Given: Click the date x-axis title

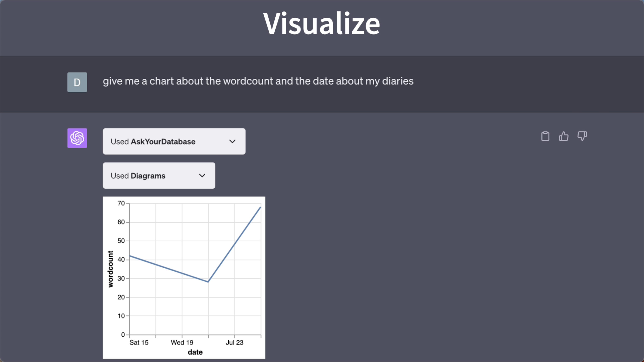Looking at the screenshot, I should [x=195, y=352].
